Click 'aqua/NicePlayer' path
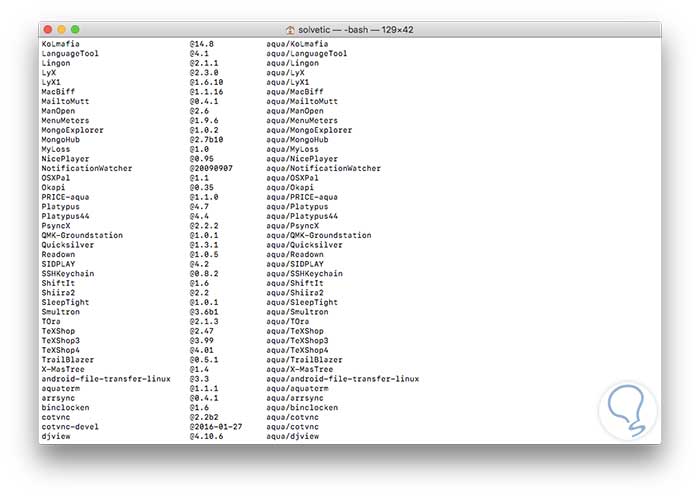Image resolution: width=700 pixels, height=499 pixels. pos(302,158)
